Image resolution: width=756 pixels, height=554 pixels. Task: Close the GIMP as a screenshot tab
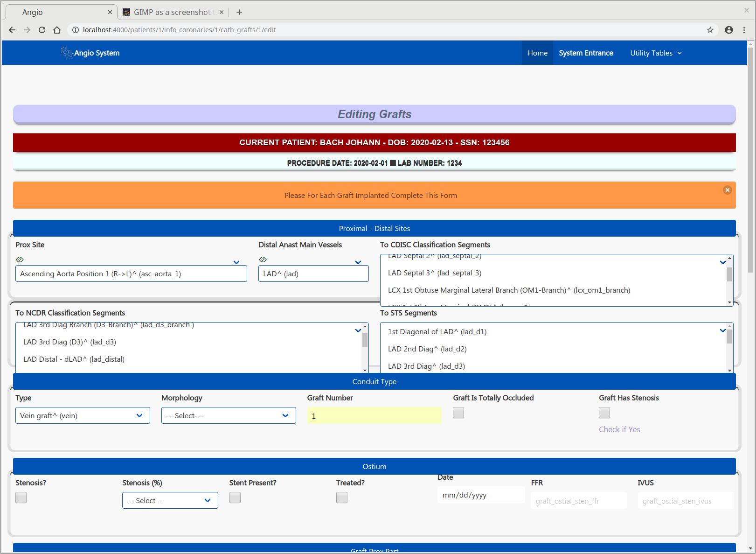click(222, 12)
